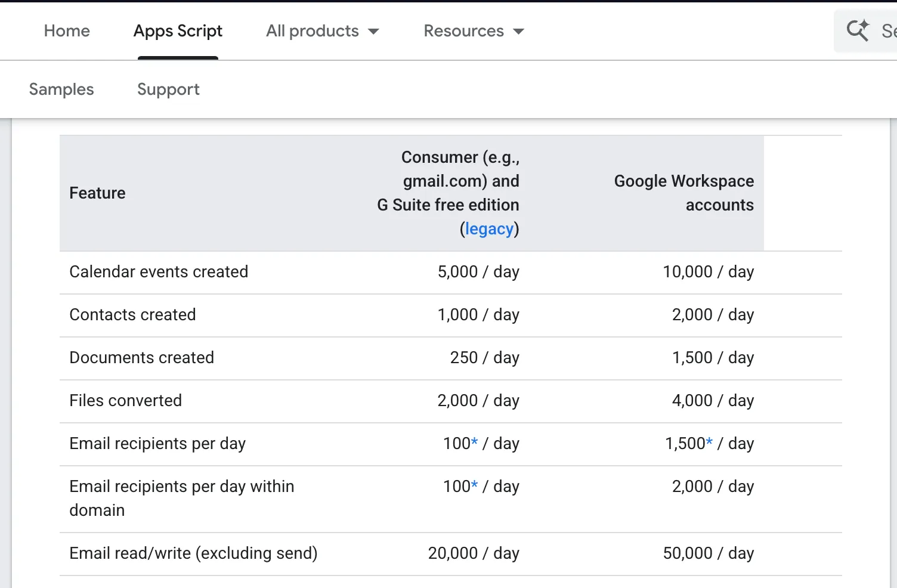Viewport: 897px width, 588px height.
Task: Select Email read/write (excluding send) label
Action: pyautogui.click(x=193, y=553)
